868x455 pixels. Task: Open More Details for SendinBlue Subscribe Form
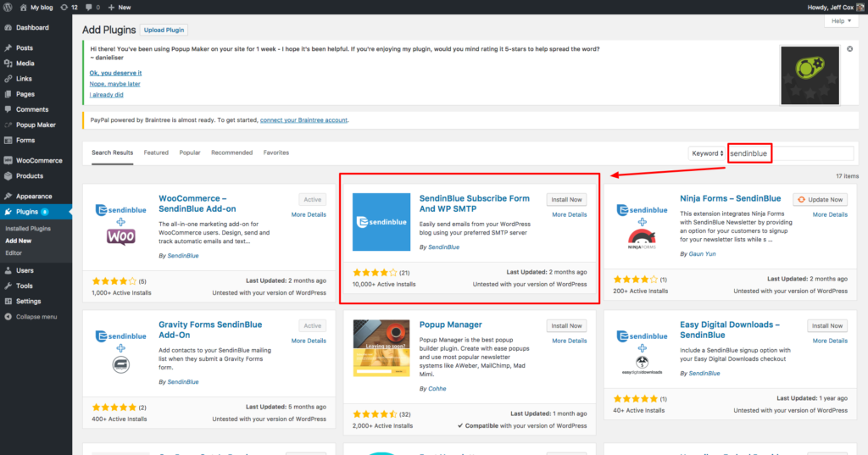coord(569,214)
